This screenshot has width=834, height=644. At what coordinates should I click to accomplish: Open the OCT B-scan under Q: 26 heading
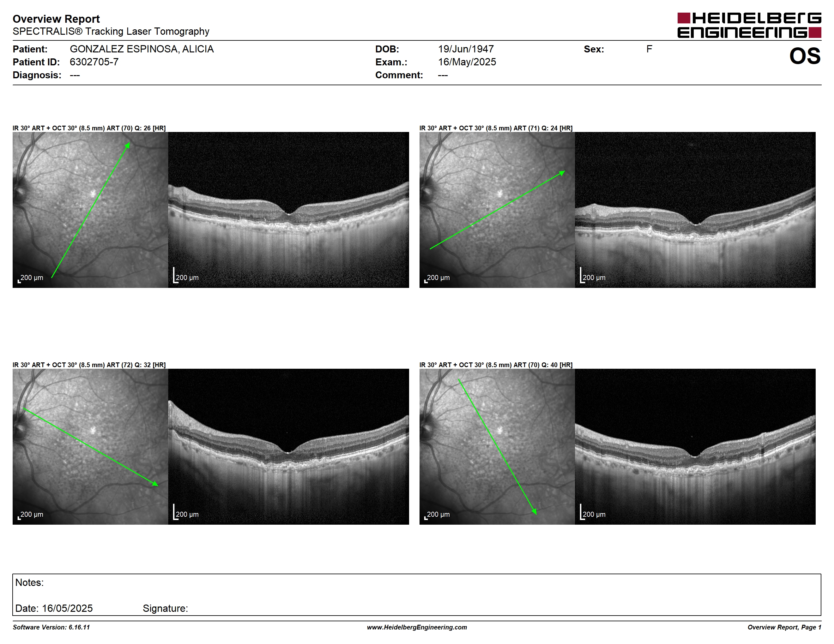[288, 210]
